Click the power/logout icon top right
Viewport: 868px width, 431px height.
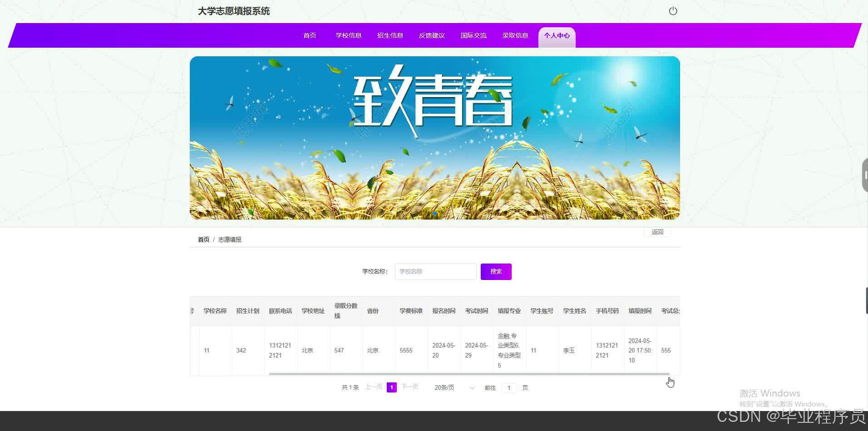pos(673,11)
